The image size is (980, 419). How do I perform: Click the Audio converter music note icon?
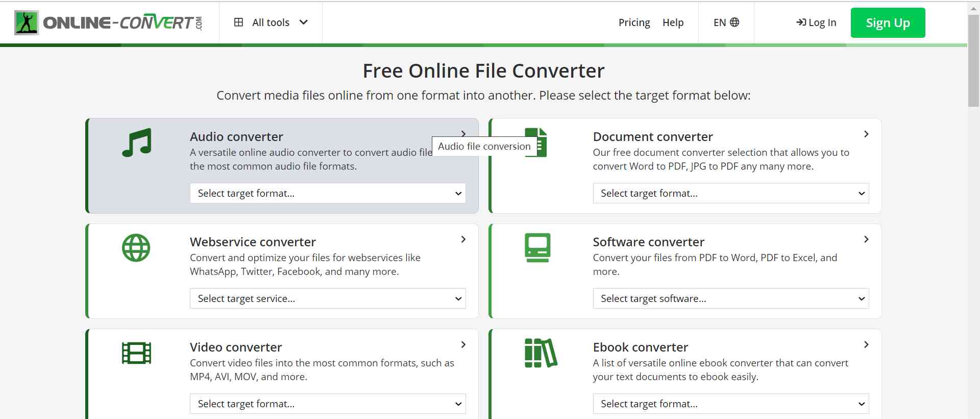coord(136,143)
